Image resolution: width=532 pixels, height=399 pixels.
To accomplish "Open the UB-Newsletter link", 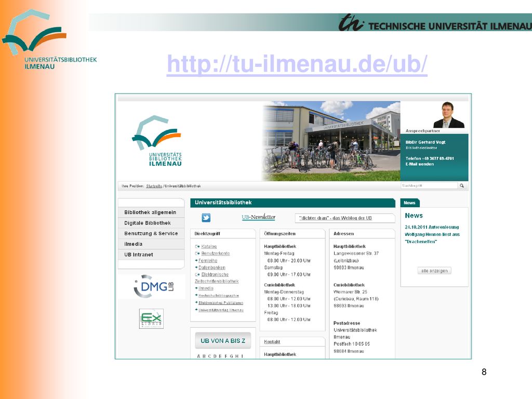I will coord(259,217).
